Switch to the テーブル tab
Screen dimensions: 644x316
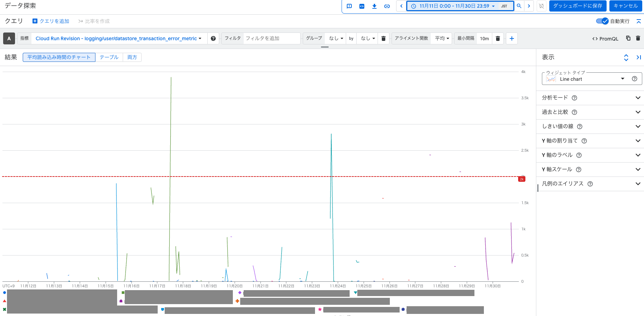109,57
